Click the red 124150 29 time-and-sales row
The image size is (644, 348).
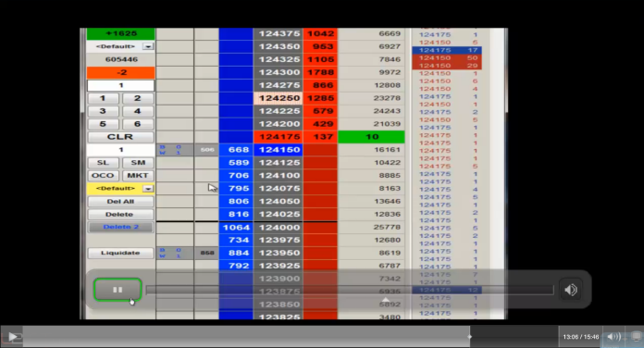tap(447, 66)
